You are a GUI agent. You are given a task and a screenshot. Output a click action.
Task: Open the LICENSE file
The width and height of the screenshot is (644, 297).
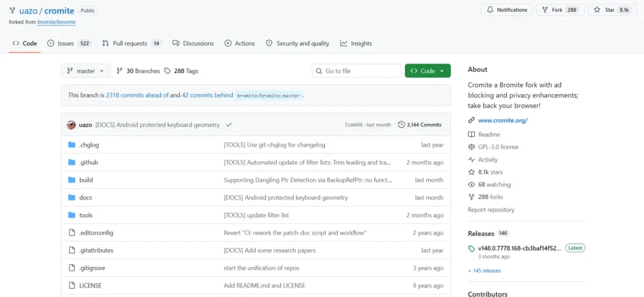point(91,286)
